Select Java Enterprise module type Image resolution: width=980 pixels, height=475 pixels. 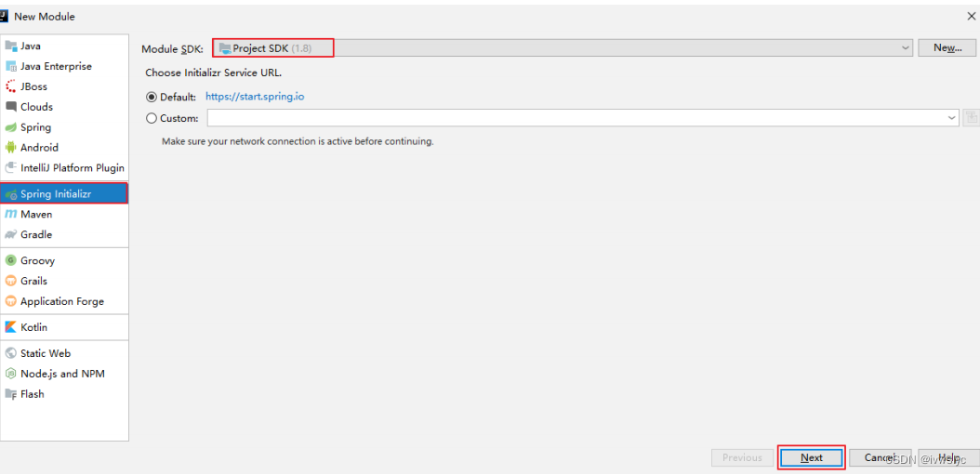click(65, 66)
